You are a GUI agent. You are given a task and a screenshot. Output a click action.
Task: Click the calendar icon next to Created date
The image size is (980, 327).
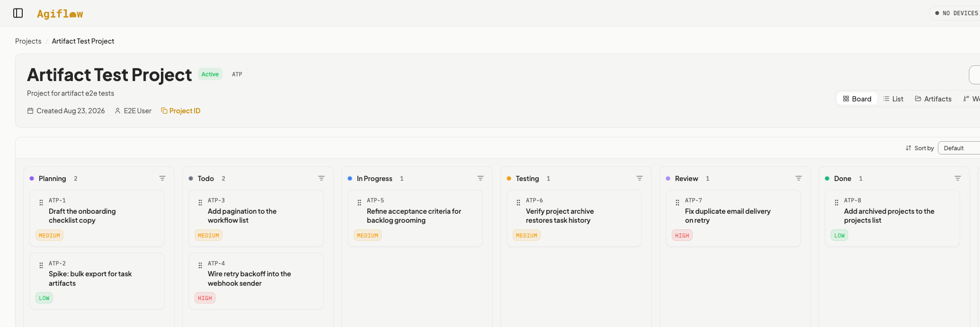[x=30, y=111]
